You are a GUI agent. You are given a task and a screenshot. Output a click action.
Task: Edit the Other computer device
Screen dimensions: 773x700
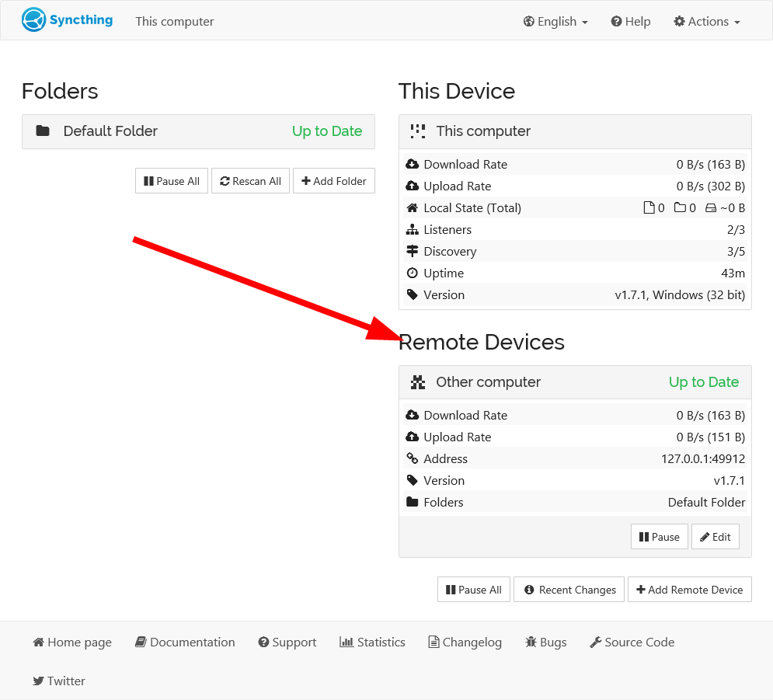point(716,537)
